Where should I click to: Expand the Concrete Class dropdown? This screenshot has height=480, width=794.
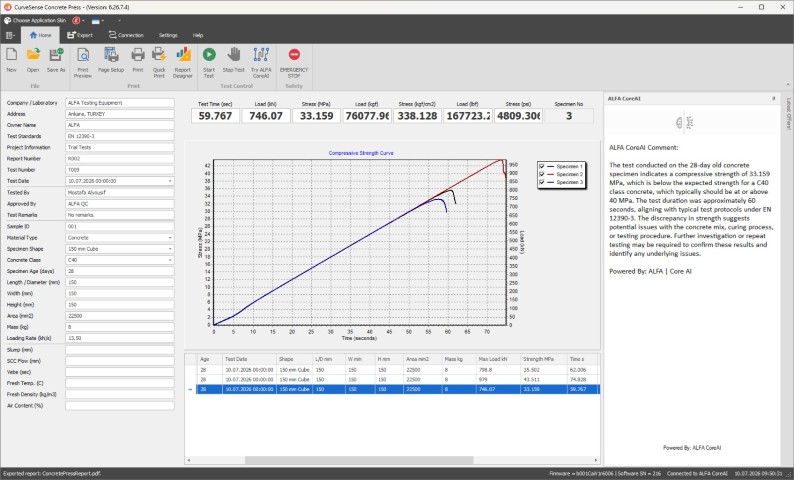coord(170,260)
